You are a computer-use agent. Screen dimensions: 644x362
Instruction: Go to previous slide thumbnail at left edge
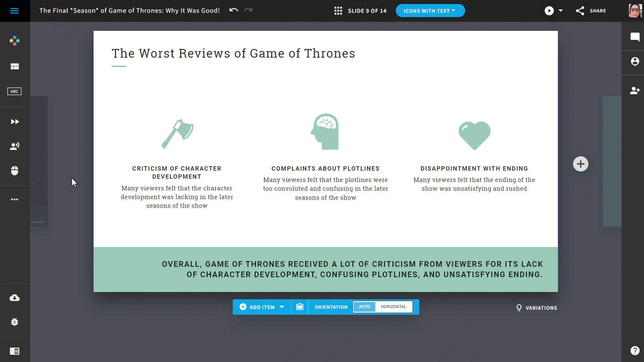(39, 161)
